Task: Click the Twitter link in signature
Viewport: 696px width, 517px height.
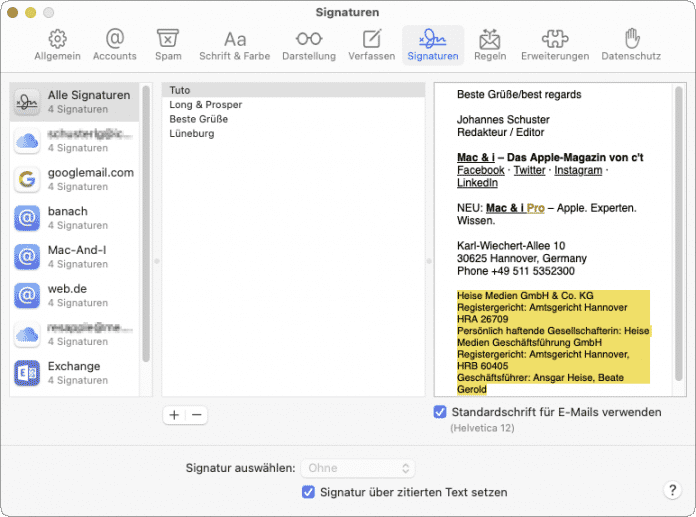Action: pos(530,170)
